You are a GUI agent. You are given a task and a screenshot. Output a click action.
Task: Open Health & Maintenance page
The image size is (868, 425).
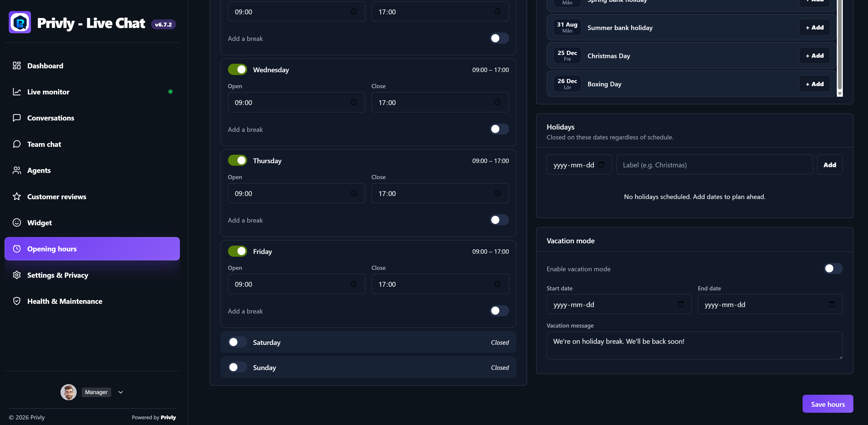[x=92, y=301]
